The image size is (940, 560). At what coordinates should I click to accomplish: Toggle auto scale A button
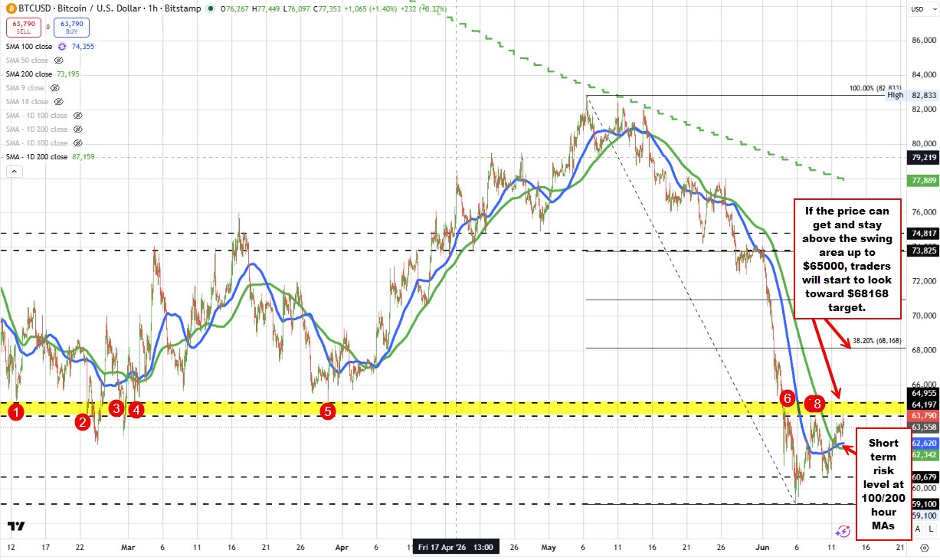click(x=918, y=529)
